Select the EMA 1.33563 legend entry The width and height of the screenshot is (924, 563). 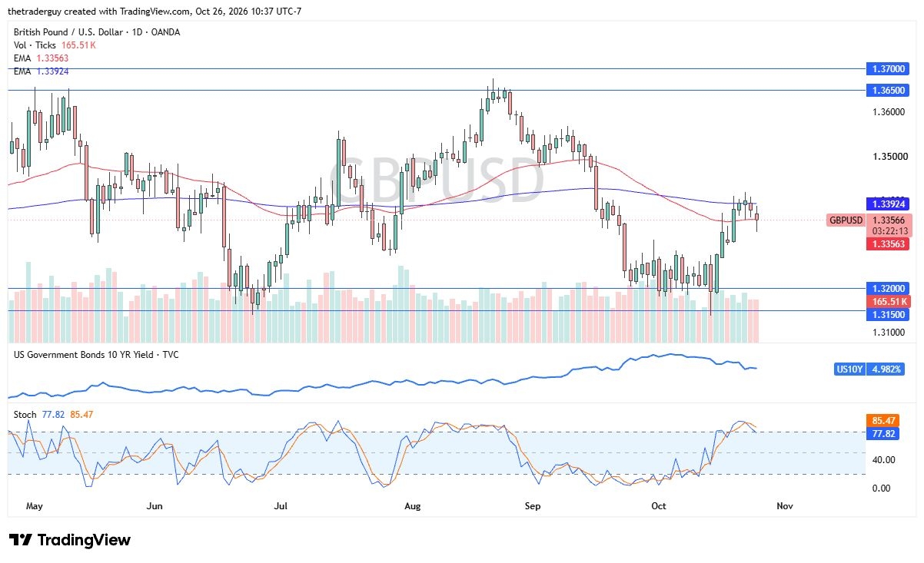tap(42, 58)
